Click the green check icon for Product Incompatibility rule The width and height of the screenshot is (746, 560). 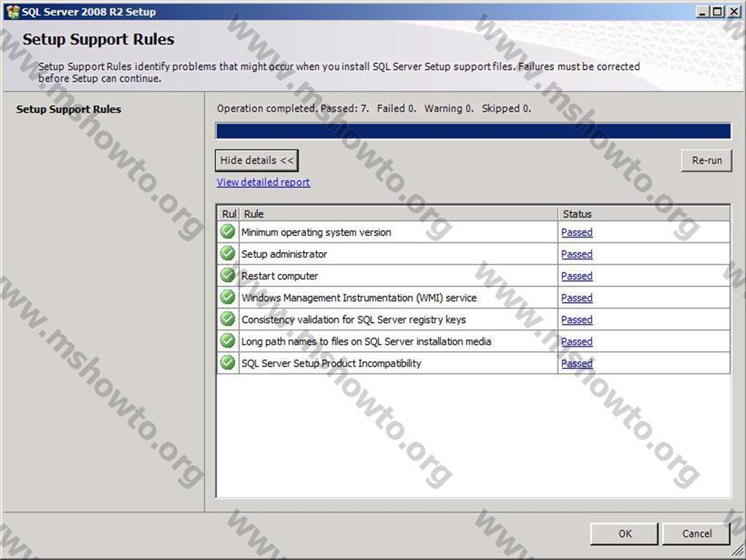point(228,363)
